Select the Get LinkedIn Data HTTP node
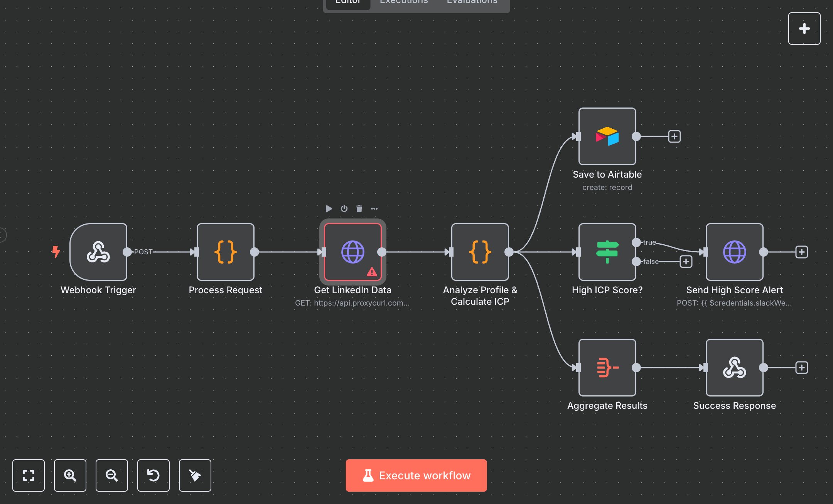 (352, 252)
